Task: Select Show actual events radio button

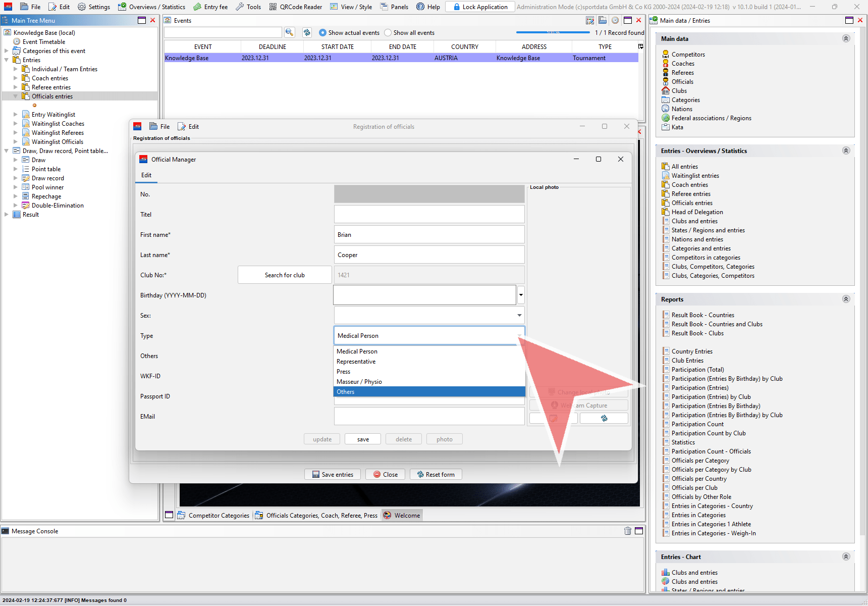Action: pyautogui.click(x=323, y=32)
